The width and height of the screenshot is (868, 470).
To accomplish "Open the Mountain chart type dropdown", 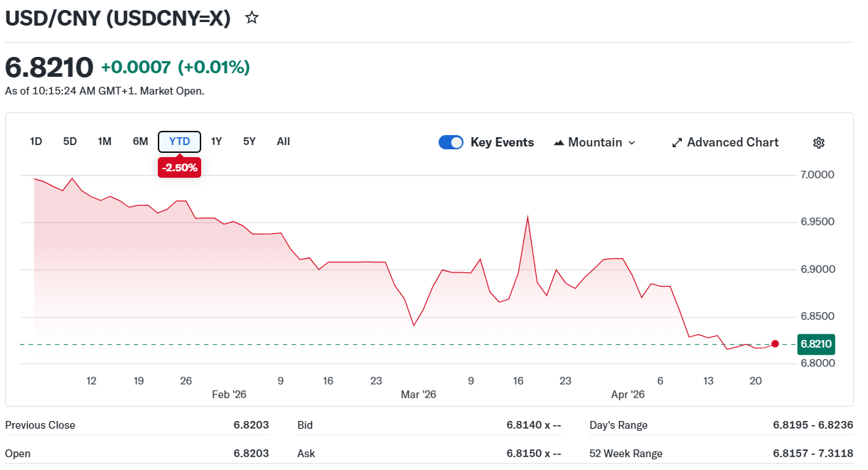I will [x=594, y=142].
